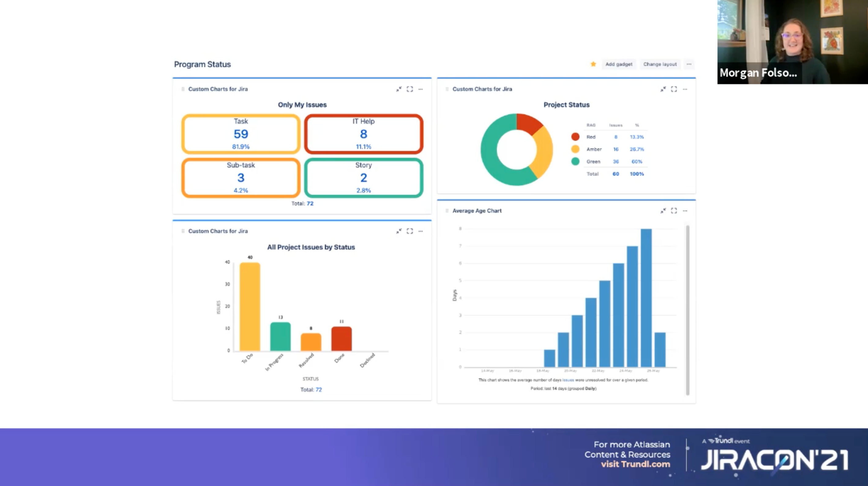Screen dimensions: 868x486
Task: Click the Story tile showing 2 issues
Action: click(363, 178)
